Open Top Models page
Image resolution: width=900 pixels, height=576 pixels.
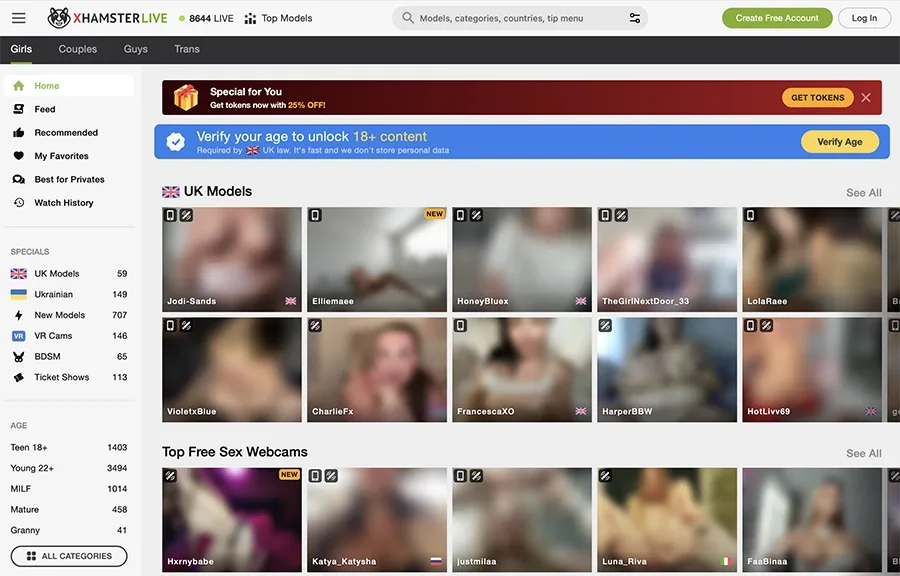click(x=279, y=18)
